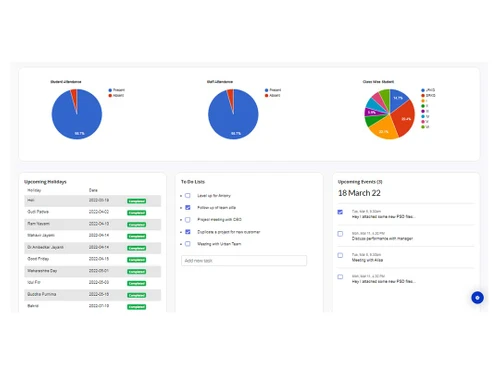Click the date 2022-05-01 cell
The height and width of the screenshot is (375, 500).
(99, 271)
